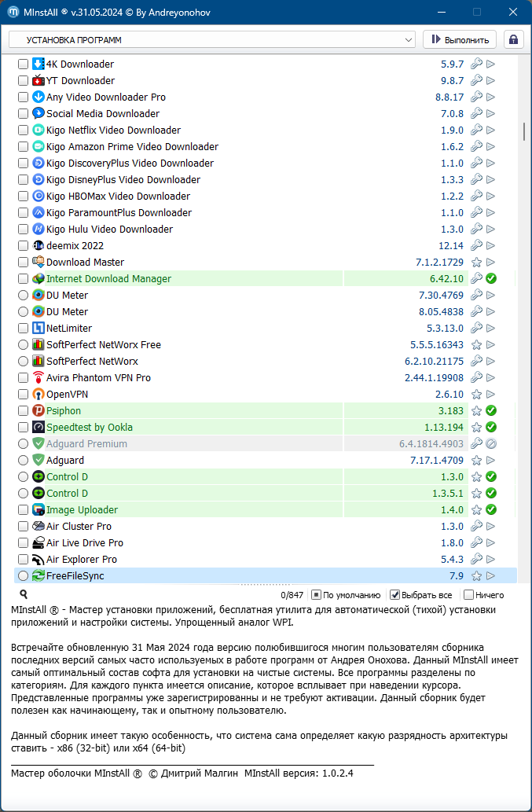532x812 pixels.
Task: Click the Ничего option
Action: [484, 595]
